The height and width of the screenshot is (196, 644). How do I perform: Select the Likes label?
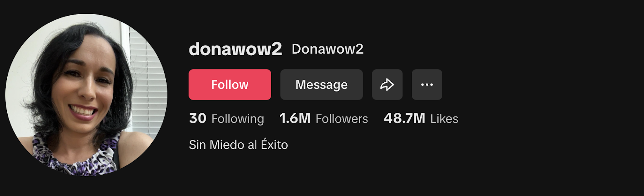(444, 119)
